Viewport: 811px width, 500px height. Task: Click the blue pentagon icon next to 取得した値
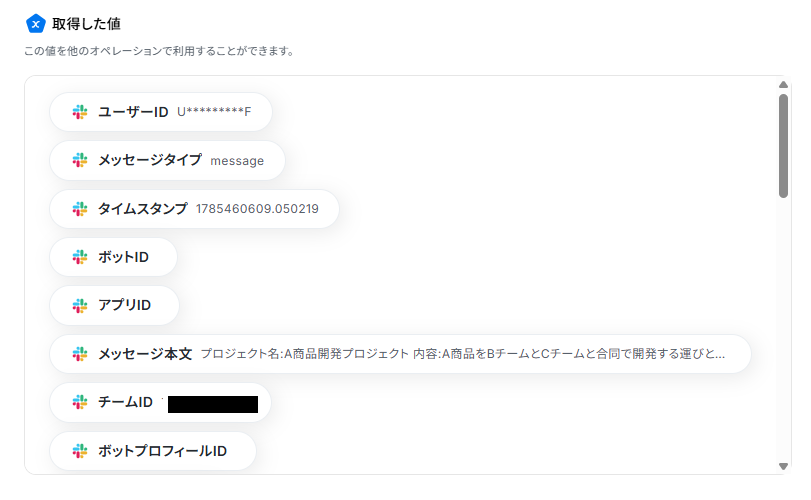coord(36,24)
